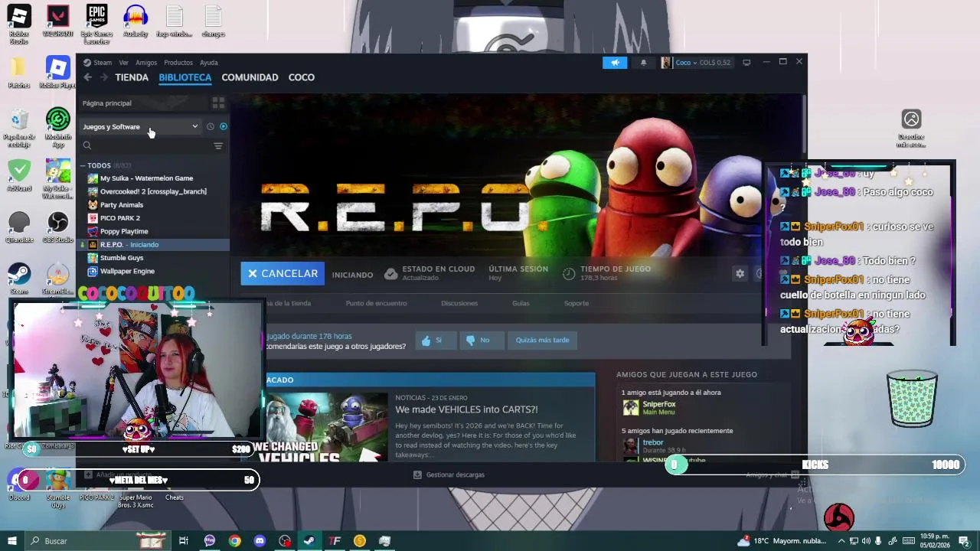Choose Quizás más tarde
The width and height of the screenshot is (980, 551).
tap(542, 341)
